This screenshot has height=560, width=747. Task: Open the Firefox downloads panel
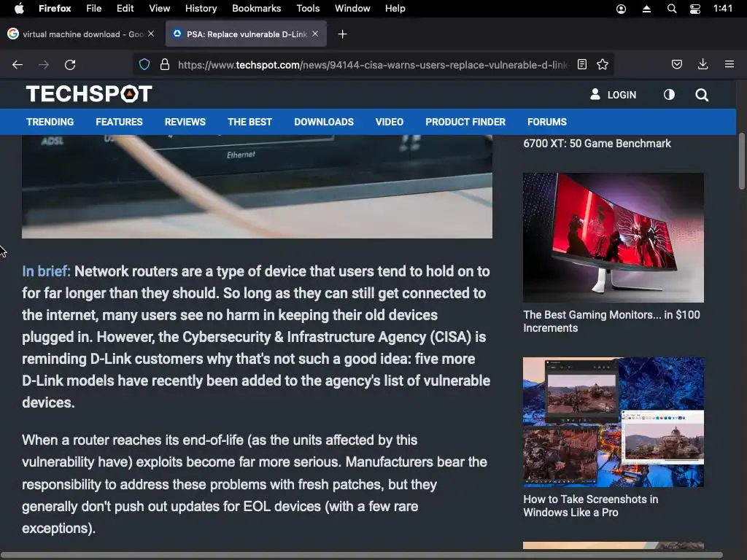(x=703, y=64)
